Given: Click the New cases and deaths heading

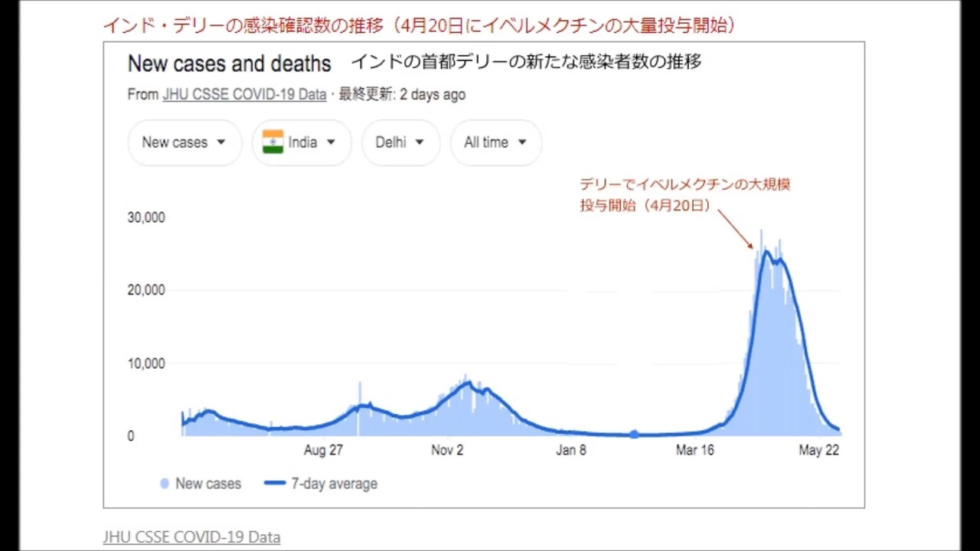Looking at the screenshot, I should [230, 64].
